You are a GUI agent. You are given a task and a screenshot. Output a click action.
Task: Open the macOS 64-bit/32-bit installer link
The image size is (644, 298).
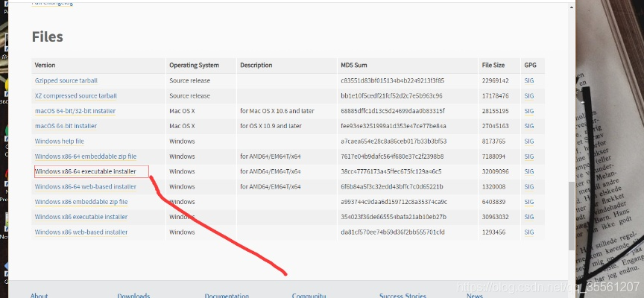pos(75,111)
